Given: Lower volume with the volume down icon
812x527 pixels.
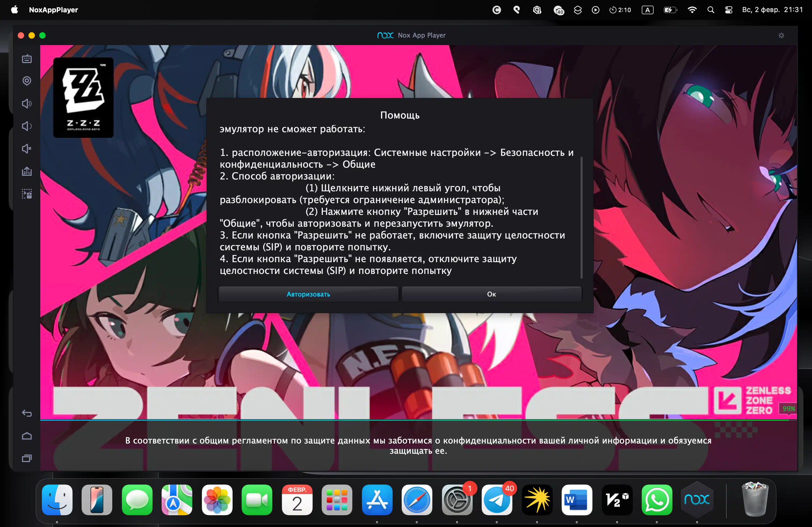Looking at the screenshot, I should (27, 126).
